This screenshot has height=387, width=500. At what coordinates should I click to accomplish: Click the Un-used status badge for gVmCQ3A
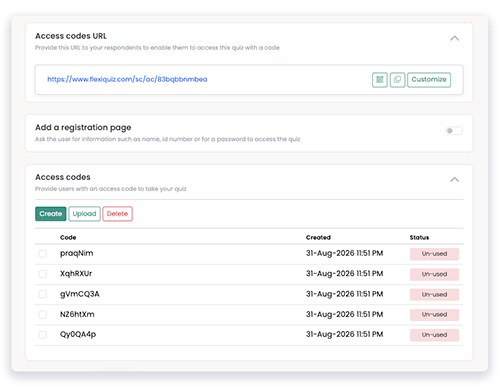(434, 295)
